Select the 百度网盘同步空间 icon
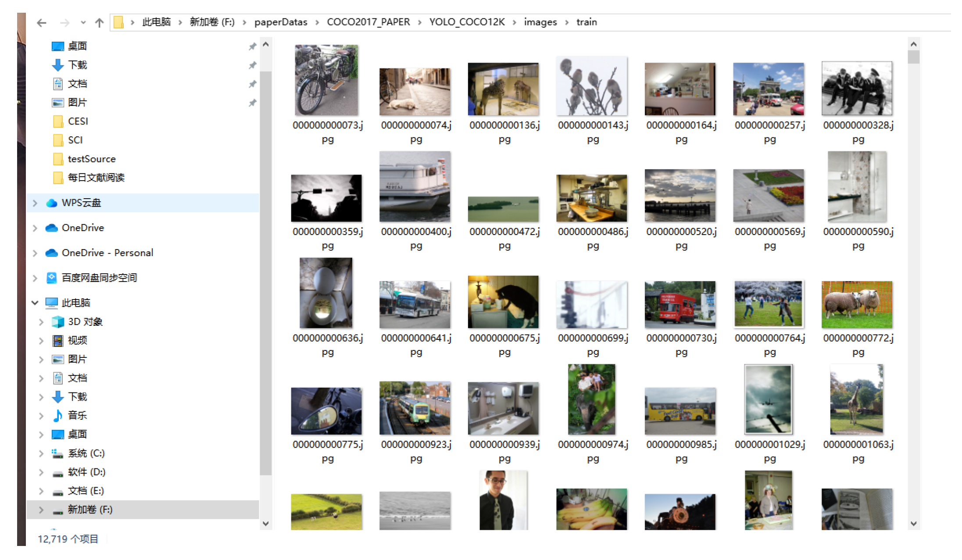 coord(52,278)
